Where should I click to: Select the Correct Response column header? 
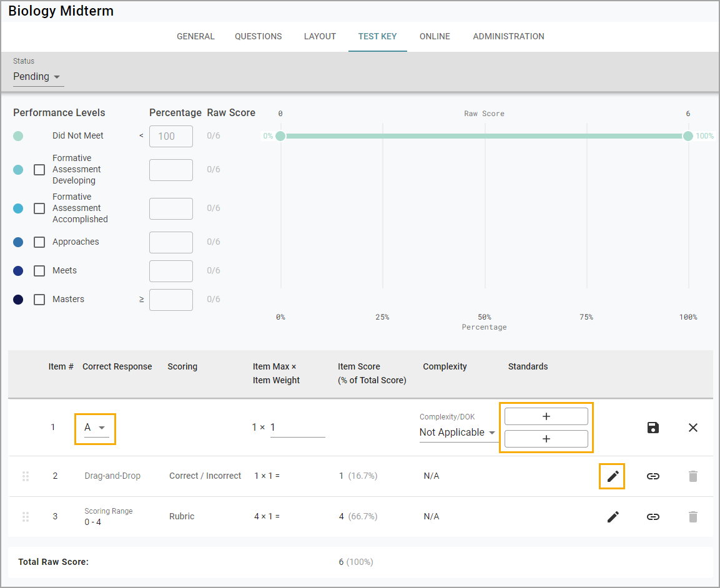point(117,367)
